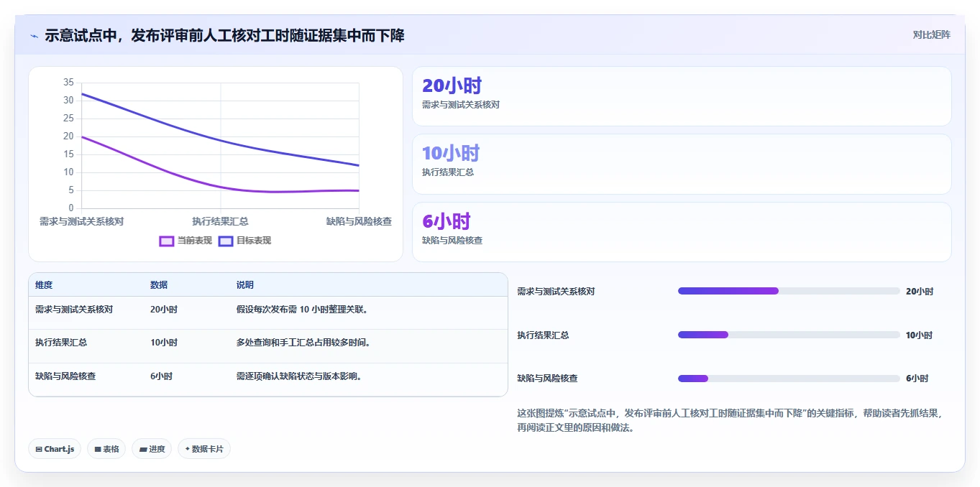This screenshot has width=980, height=487.
Task: Click the 10小时 data card value
Action: tap(450, 153)
